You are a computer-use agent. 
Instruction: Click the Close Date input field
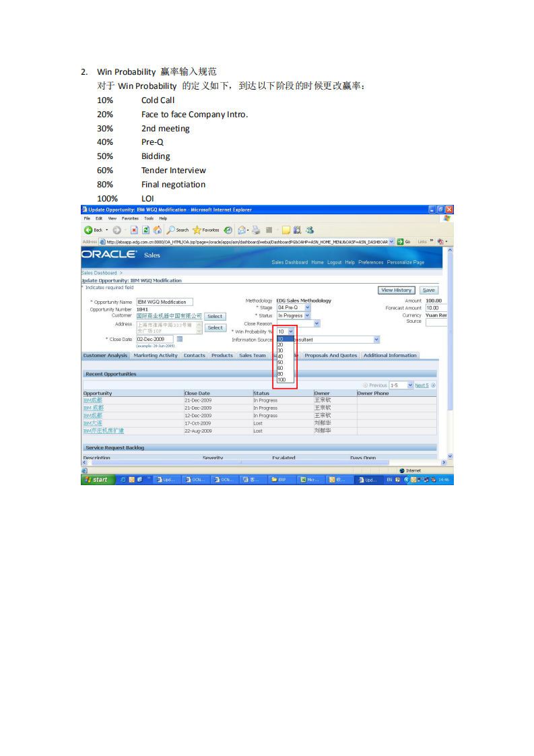155,339
